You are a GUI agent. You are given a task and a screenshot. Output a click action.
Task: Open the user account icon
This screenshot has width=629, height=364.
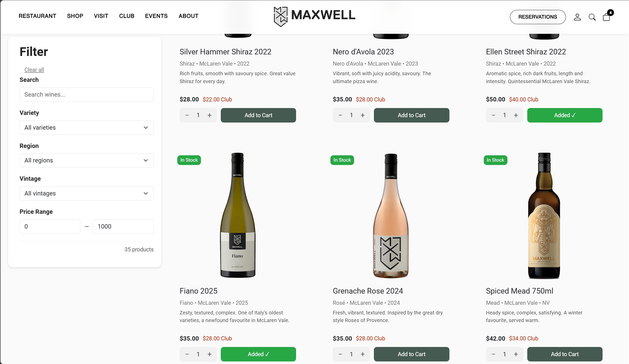pyautogui.click(x=577, y=17)
